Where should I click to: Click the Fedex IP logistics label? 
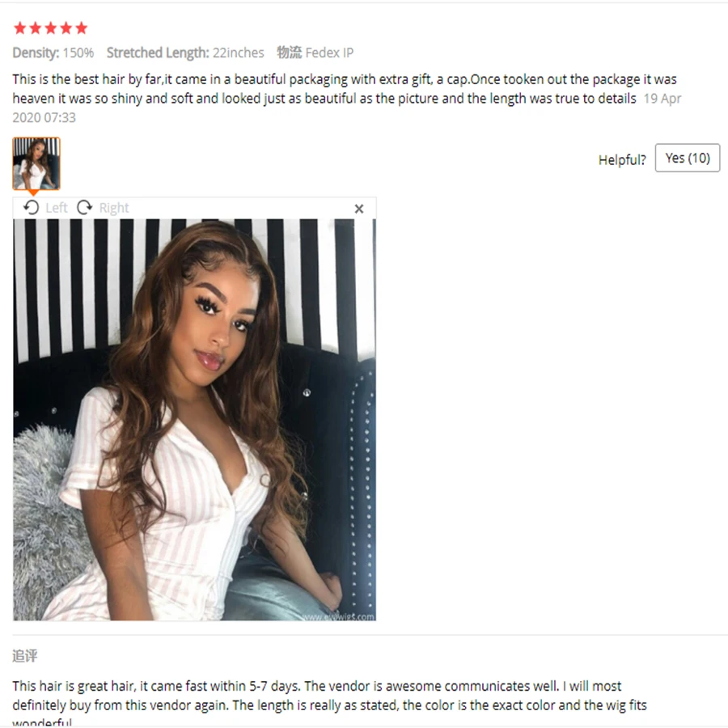(x=315, y=53)
